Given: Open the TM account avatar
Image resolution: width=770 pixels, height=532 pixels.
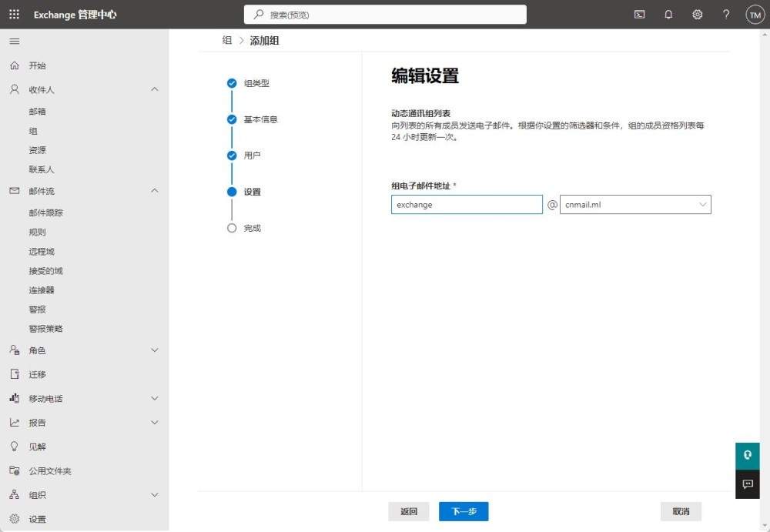Looking at the screenshot, I should coord(755,15).
